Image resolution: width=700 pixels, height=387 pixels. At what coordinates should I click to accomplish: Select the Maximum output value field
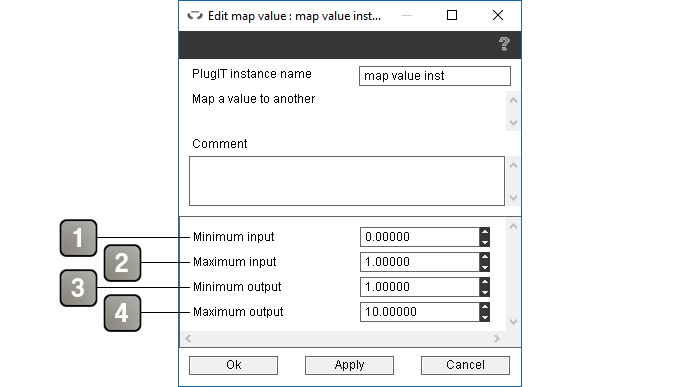(420, 312)
